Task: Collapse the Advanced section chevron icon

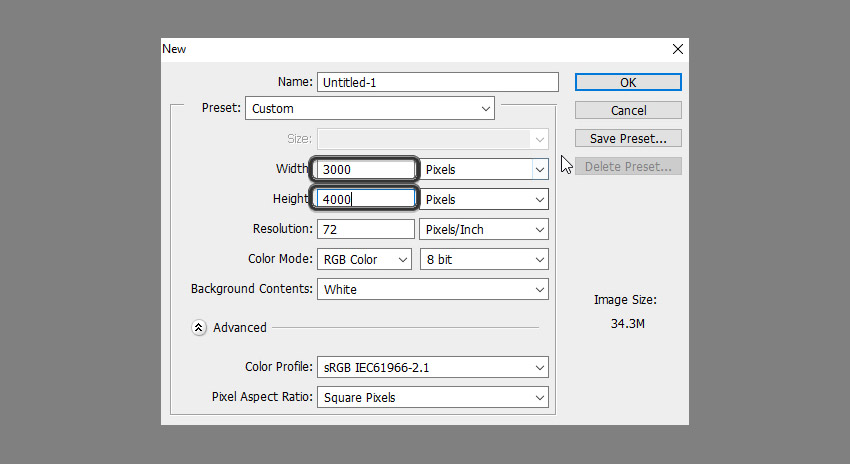Action: [198, 327]
